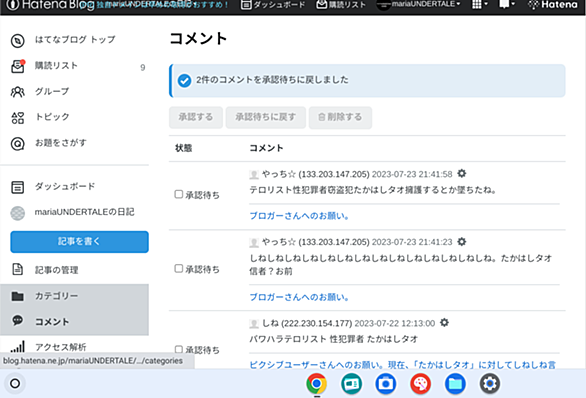The image size is (586, 398).
Task: Open the teal news app in shelf
Action: 351,383
